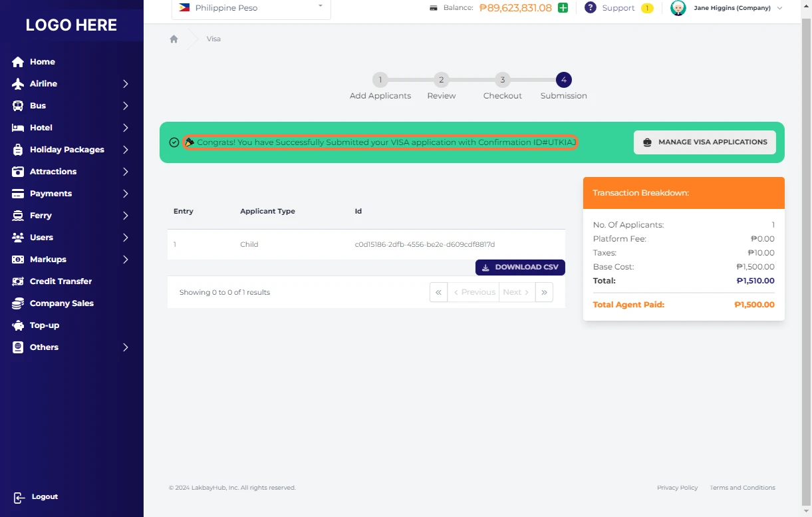Click the green add balance plus icon
Viewport: 812px width, 517px height.
(x=563, y=8)
